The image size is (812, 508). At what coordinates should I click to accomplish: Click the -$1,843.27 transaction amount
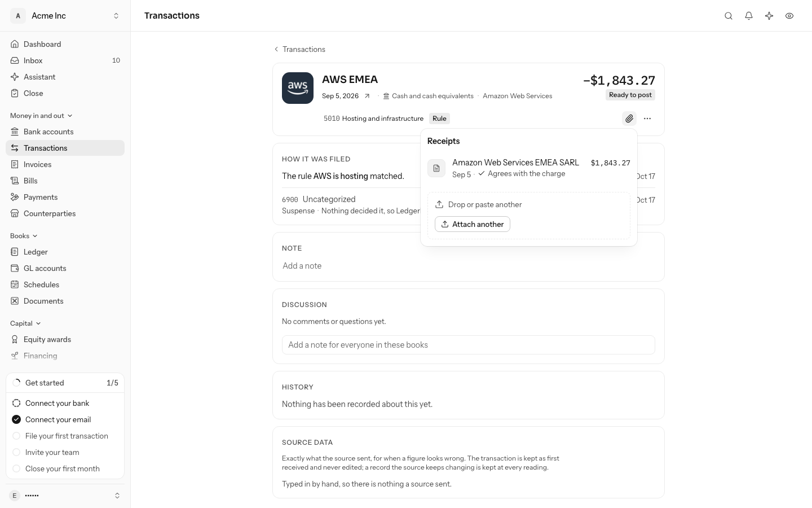click(619, 80)
